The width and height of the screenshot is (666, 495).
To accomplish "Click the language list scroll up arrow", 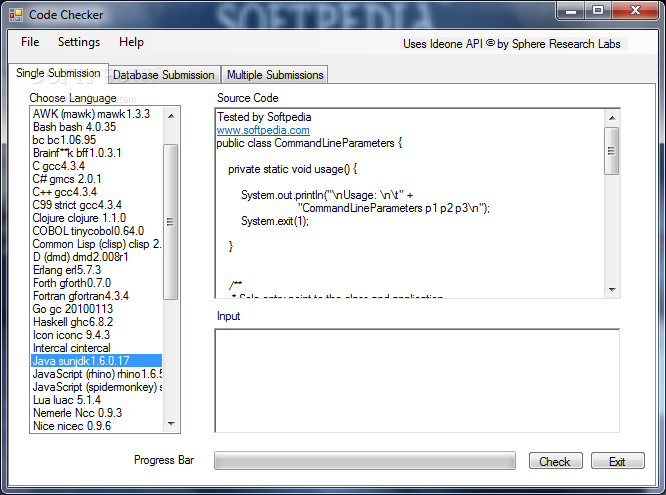I will [171, 116].
